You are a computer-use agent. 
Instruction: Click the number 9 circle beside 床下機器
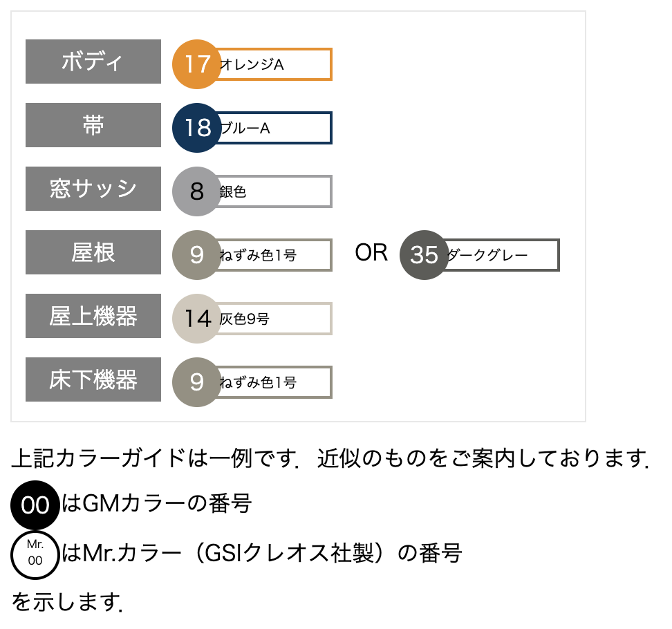click(197, 382)
